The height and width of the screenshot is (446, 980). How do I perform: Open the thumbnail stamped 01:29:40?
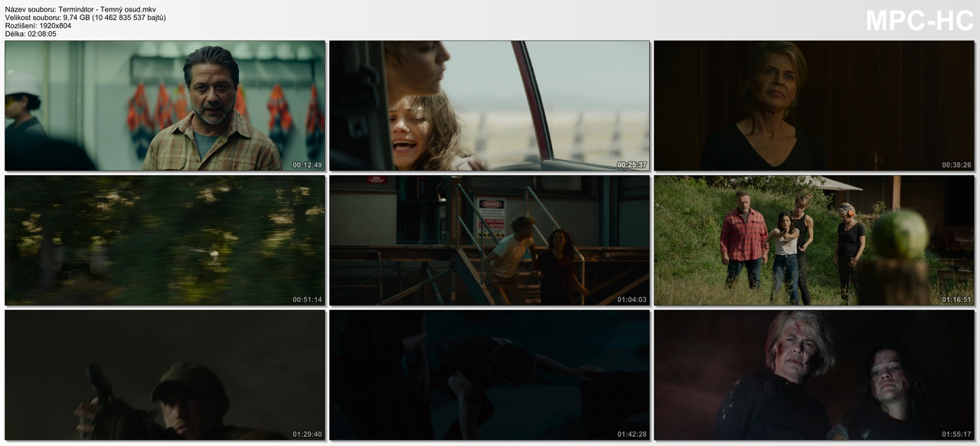(165, 375)
